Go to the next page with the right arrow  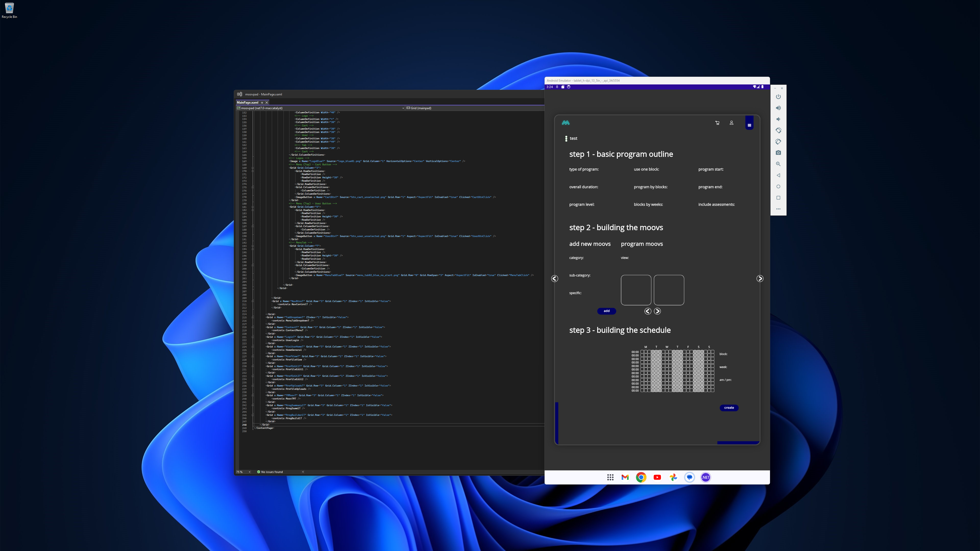point(760,279)
